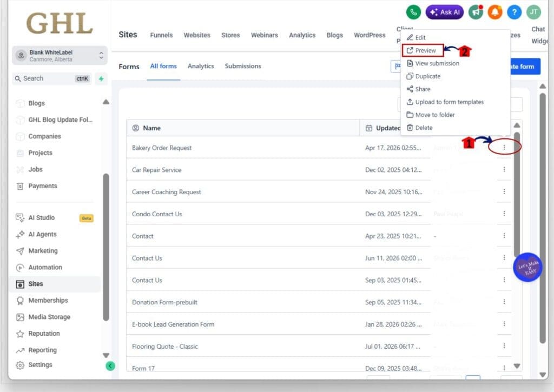554x392 pixels.
Task: Open three-dot menu for Condo Contact Us
Action: [504, 214]
